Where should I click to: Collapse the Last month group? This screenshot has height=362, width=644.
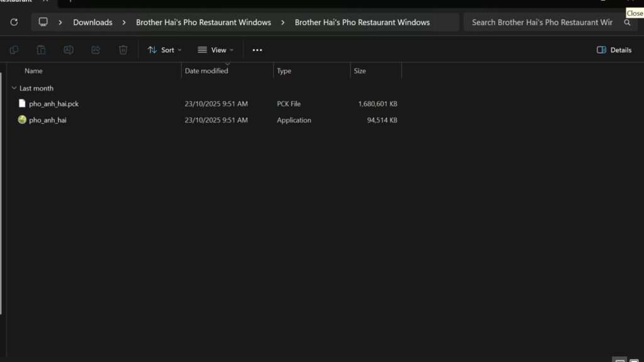pos(14,88)
